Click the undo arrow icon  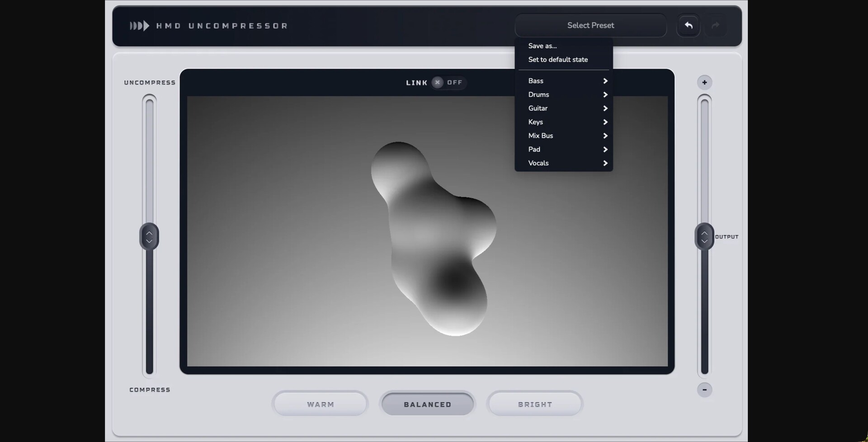pos(688,25)
